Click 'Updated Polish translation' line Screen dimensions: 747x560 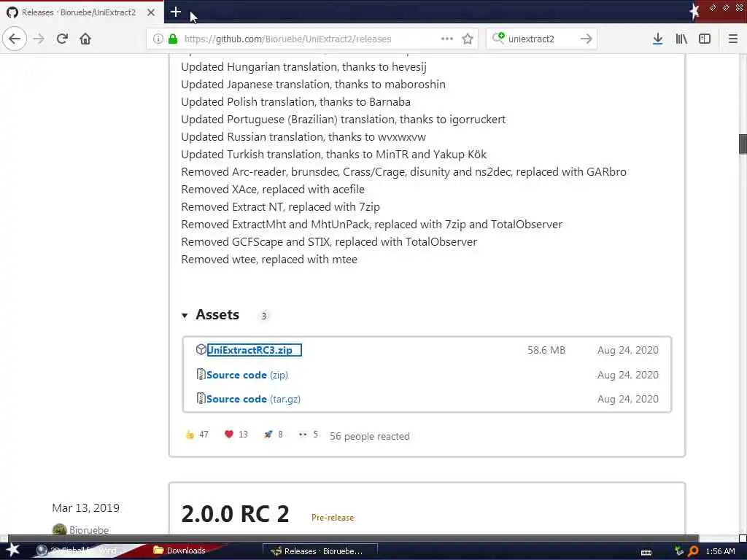pos(296,102)
